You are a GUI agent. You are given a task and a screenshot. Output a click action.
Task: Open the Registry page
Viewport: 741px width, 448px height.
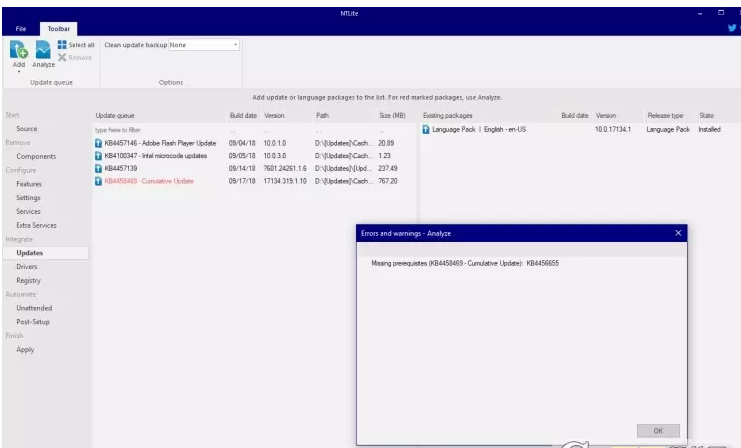pos(28,280)
